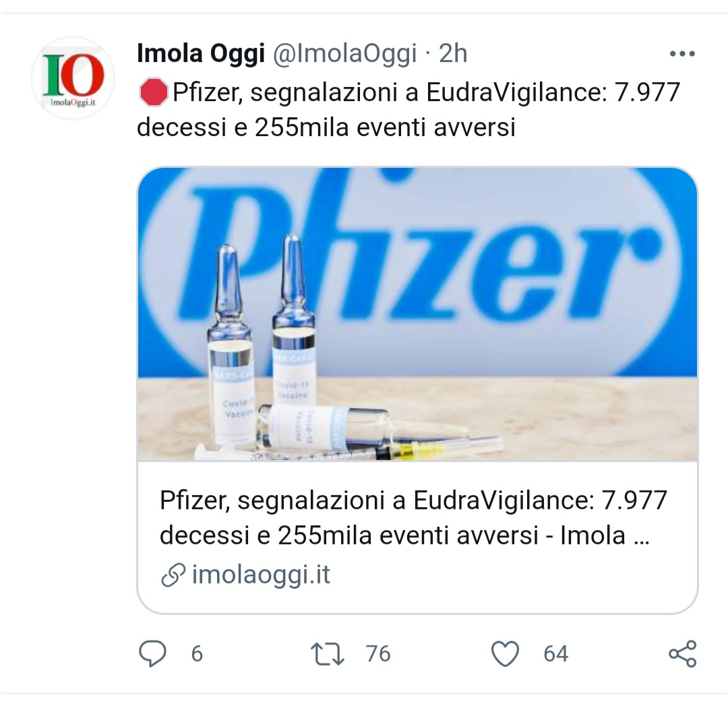Click the reply count of 6

[x=197, y=654]
